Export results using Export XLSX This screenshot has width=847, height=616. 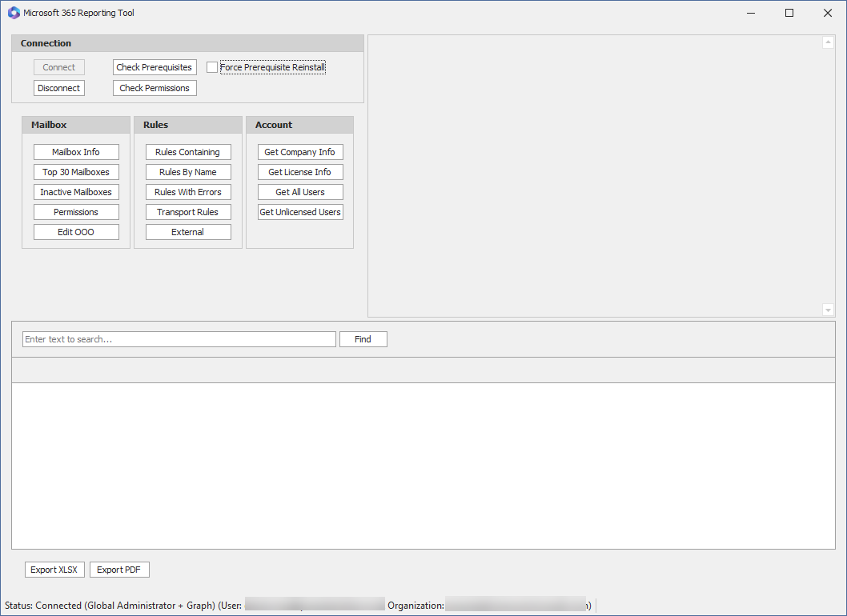coord(54,570)
